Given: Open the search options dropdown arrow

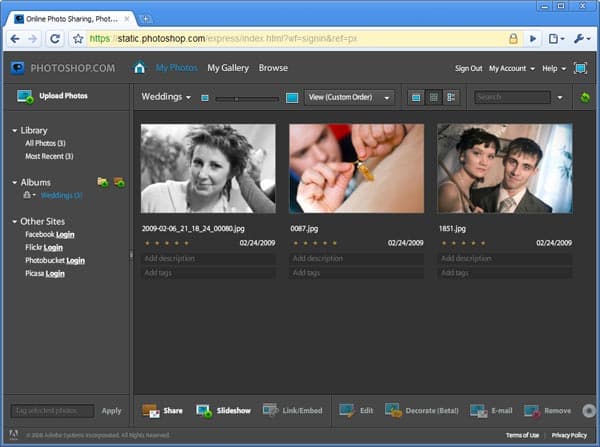Looking at the screenshot, I should [560, 98].
